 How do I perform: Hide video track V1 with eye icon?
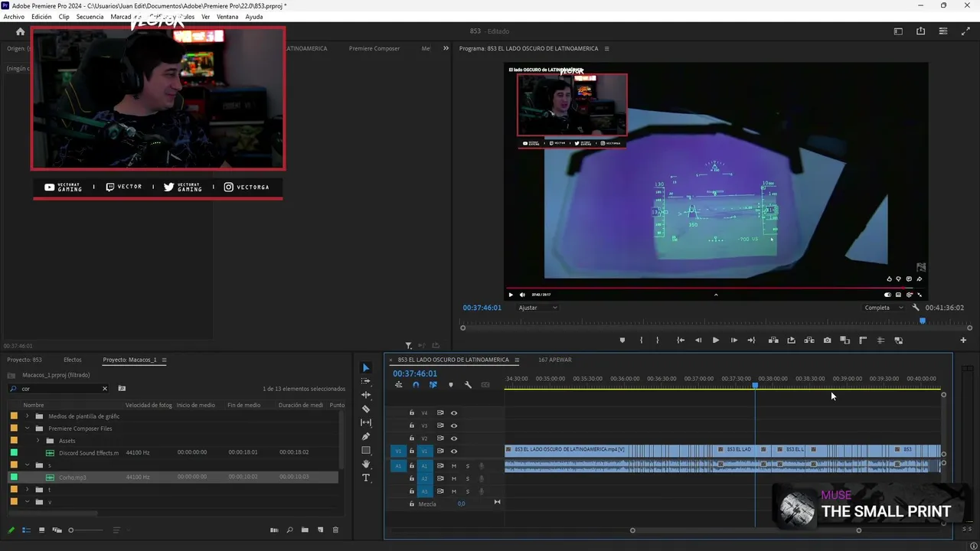pyautogui.click(x=454, y=452)
